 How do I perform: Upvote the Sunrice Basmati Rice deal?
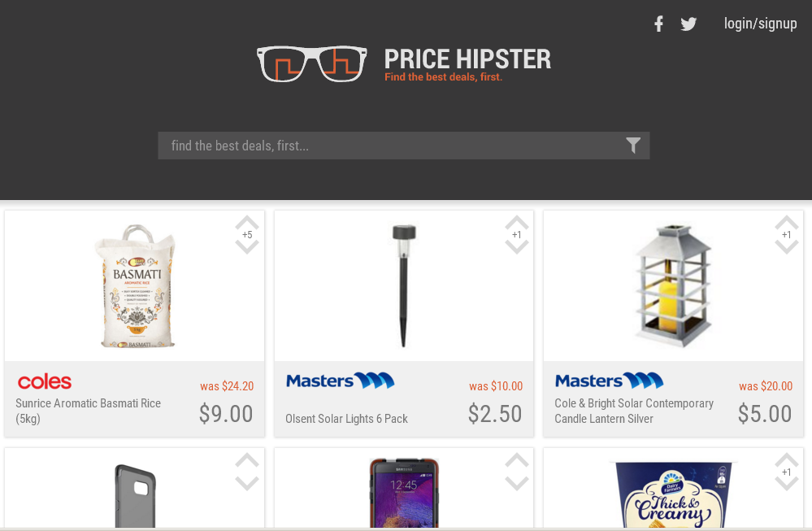coord(247,222)
